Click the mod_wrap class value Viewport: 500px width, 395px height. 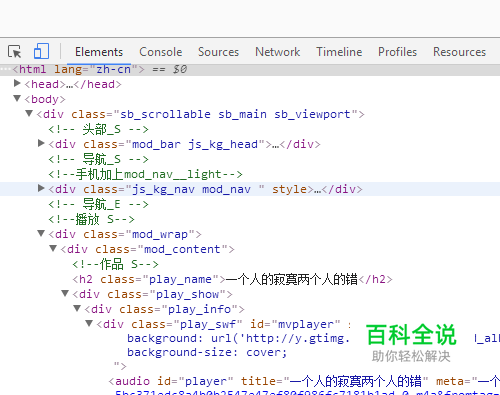coord(160,234)
